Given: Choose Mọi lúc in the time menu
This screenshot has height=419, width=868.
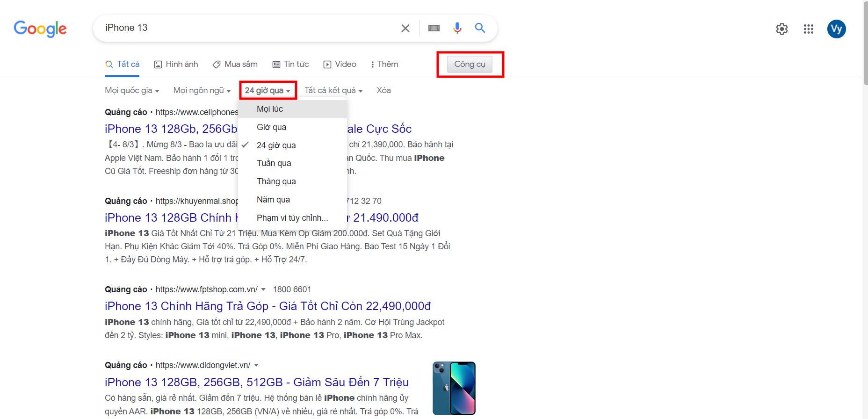Looking at the screenshot, I should (x=293, y=109).
